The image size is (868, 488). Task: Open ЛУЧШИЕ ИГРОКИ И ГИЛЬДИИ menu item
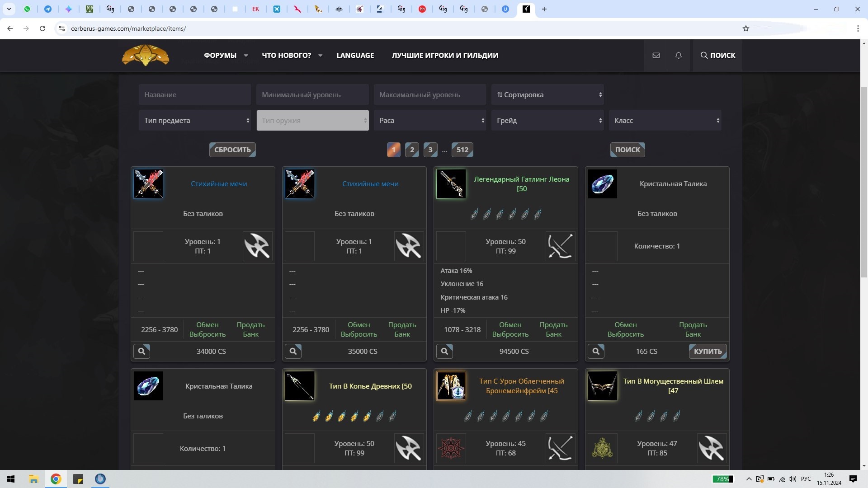pos(445,55)
